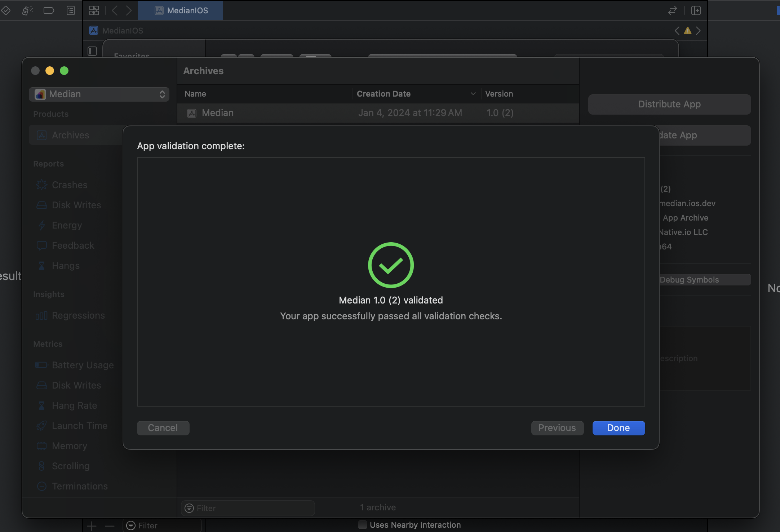
Task: Open Battery Usage metrics
Action: coord(83,365)
